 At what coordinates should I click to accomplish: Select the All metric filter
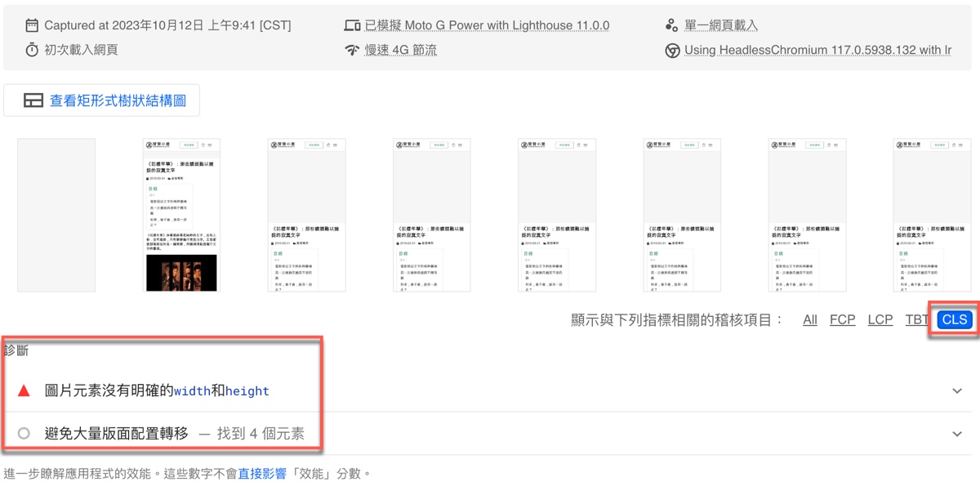click(x=809, y=319)
